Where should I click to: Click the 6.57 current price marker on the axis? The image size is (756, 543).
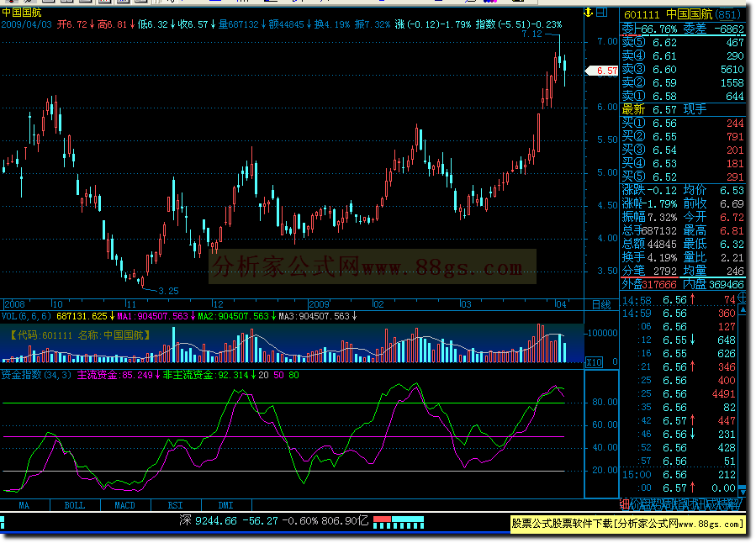coord(602,71)
